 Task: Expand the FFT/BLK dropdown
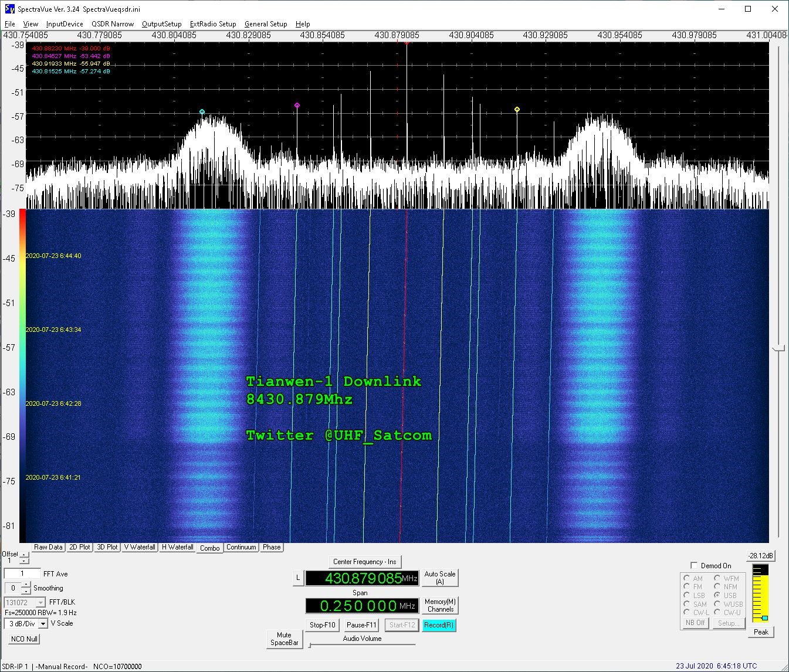pos(40,602)
